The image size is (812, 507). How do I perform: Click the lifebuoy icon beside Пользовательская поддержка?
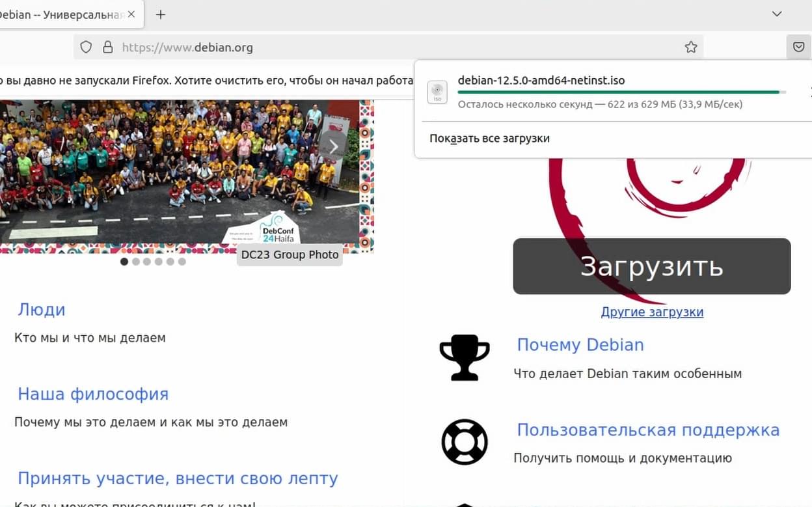465,442
